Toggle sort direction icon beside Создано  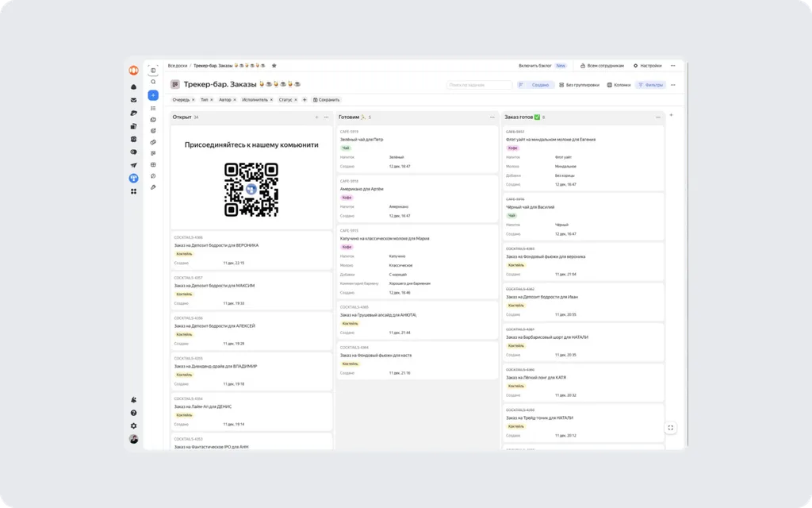click(521, 85)
